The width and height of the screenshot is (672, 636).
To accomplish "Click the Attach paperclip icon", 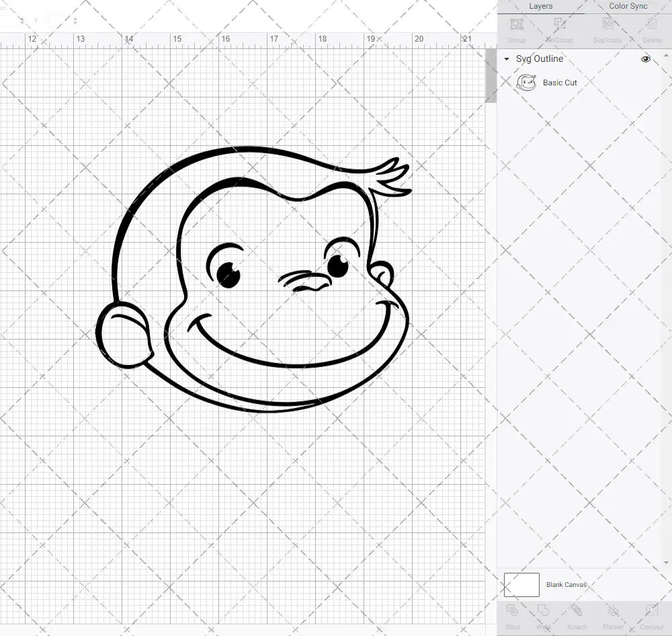I will (x=577, y=615).
